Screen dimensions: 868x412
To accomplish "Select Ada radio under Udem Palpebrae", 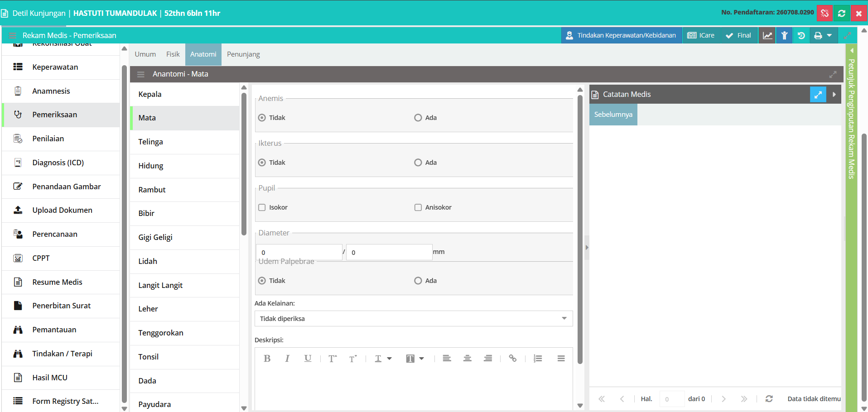I will pyautogui.click(x=418, y=281).
